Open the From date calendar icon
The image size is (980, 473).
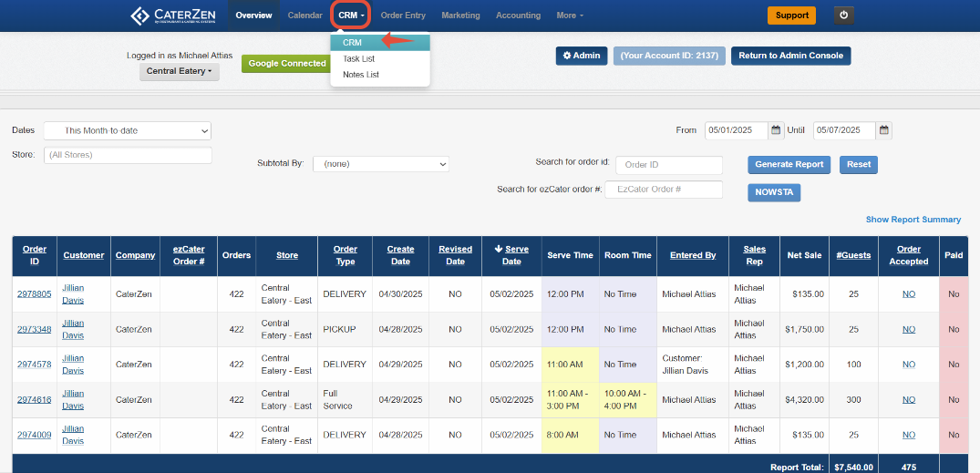(x=776, y=130)
